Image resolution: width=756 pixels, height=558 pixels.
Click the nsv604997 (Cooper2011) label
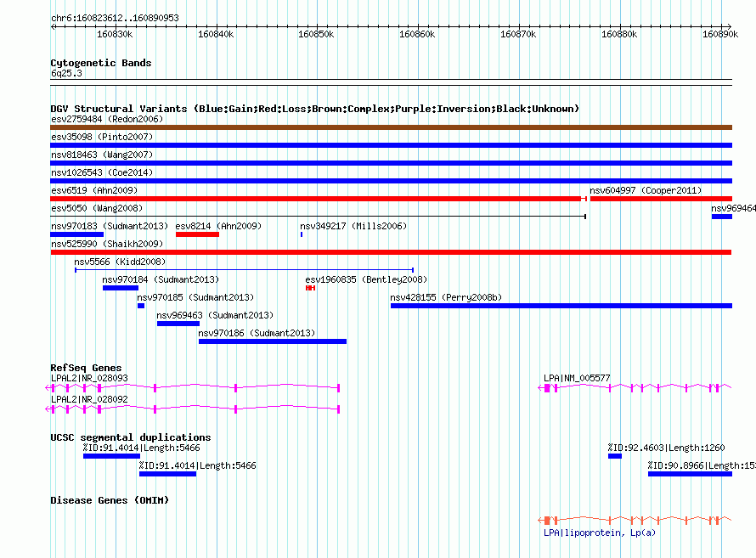pyautogui.click(x=646, y=190)
